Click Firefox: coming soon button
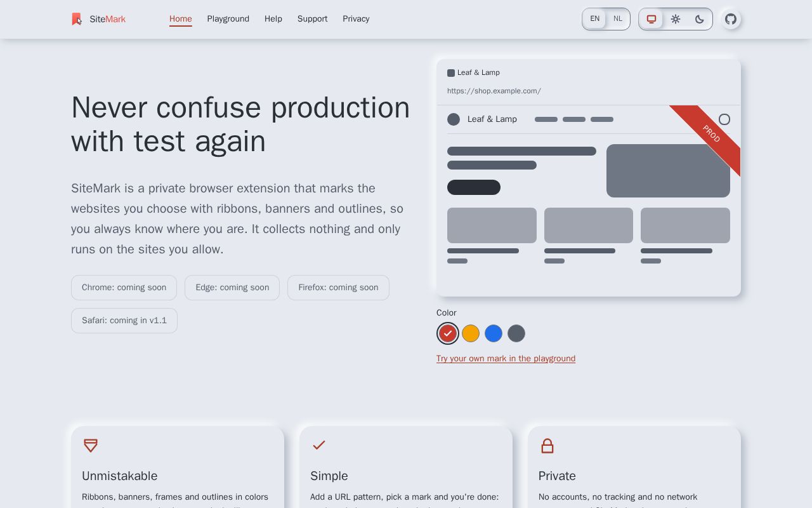 click(338, 288)
